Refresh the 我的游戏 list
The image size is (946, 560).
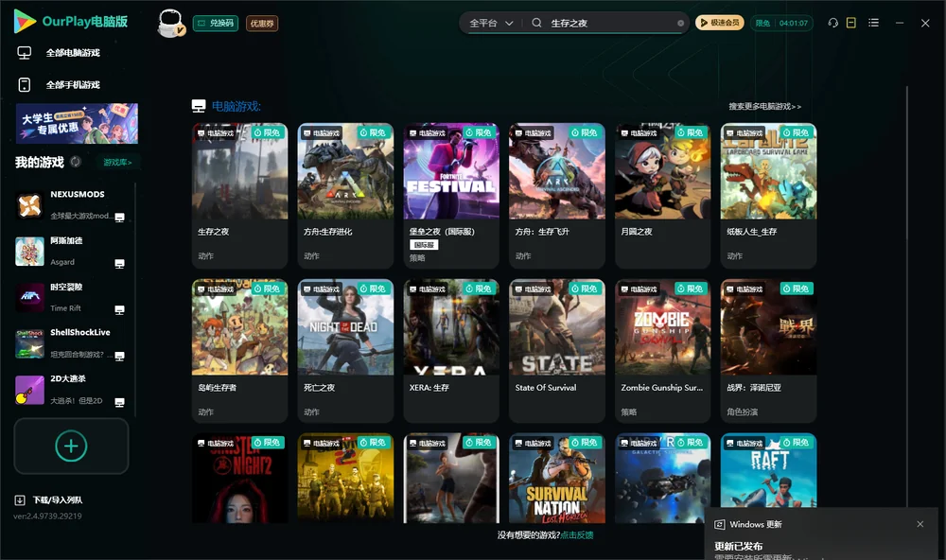(76, 162)
